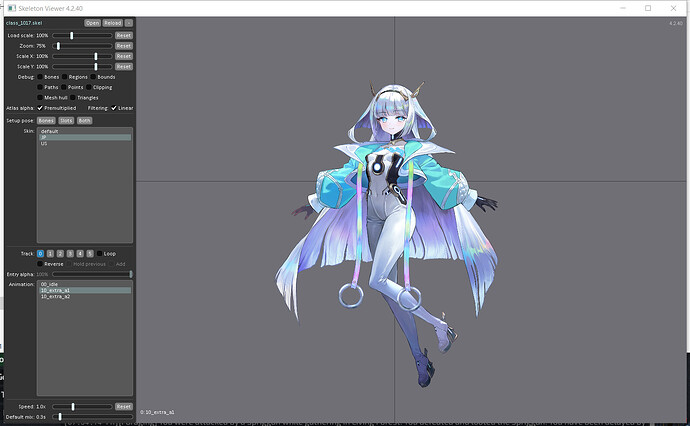Reset the Speed value

[124, 407]
